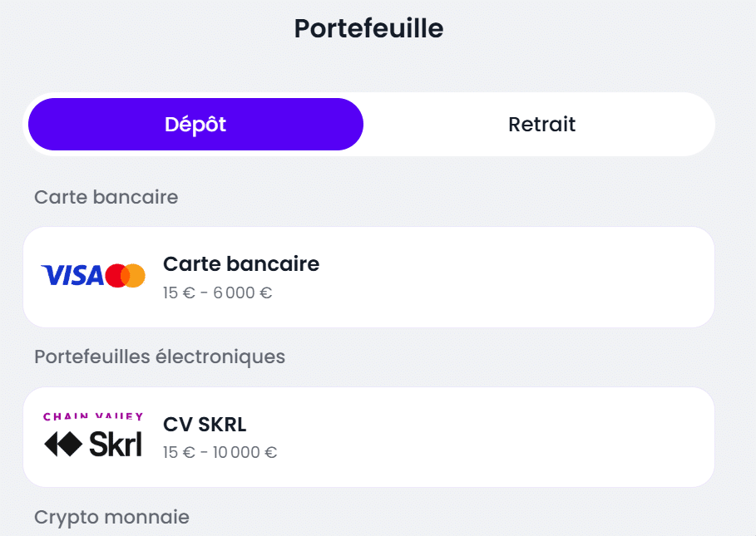Click the Skrl double-diamond symbol
The height and width of the screenshot is (536, 756).
pos(63,445)
